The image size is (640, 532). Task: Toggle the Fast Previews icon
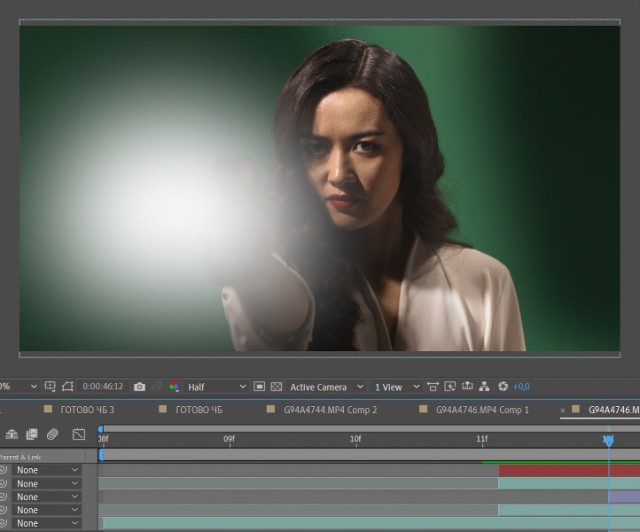coord(450,386)
